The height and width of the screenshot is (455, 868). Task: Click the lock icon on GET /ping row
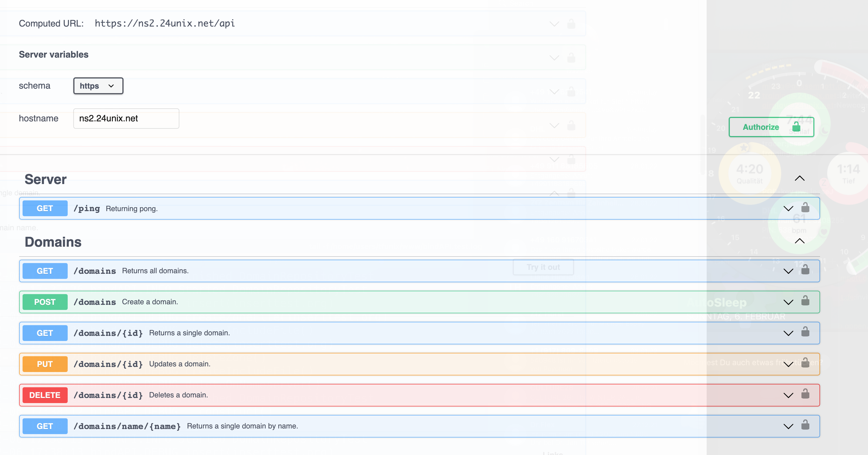pyautogui.click(x=805, y=207)
